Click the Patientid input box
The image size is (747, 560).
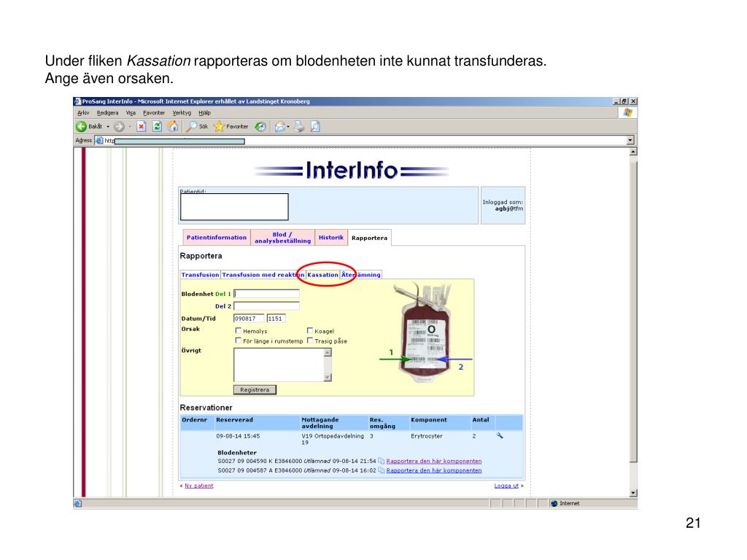[x=234, y=206]
